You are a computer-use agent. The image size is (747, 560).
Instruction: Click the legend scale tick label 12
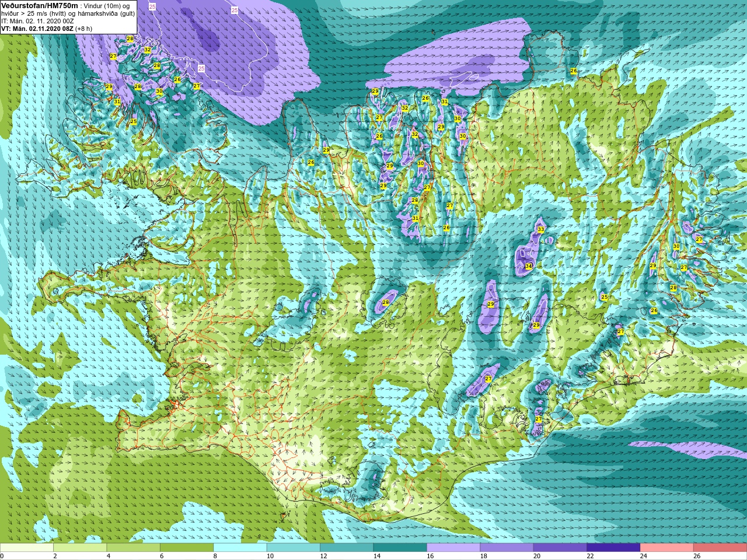coord(323,556)
